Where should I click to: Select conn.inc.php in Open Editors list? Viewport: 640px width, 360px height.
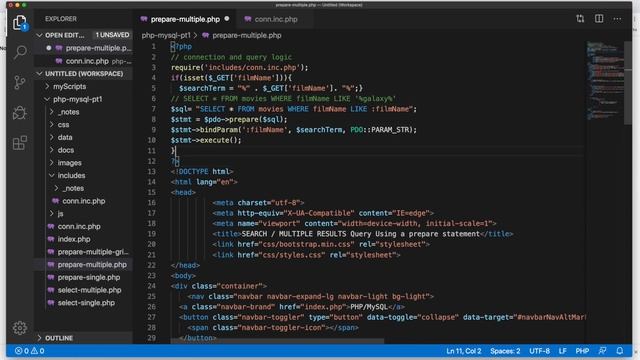(x=87, y=61)
